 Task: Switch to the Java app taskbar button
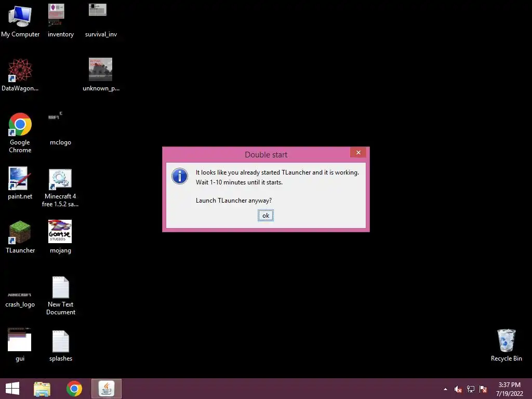tap(106, 389)
